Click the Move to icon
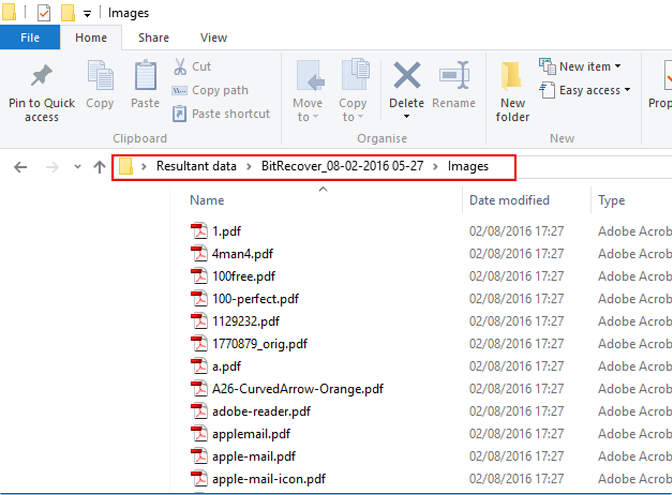This screenshot has width=672, height=495. 310,75
